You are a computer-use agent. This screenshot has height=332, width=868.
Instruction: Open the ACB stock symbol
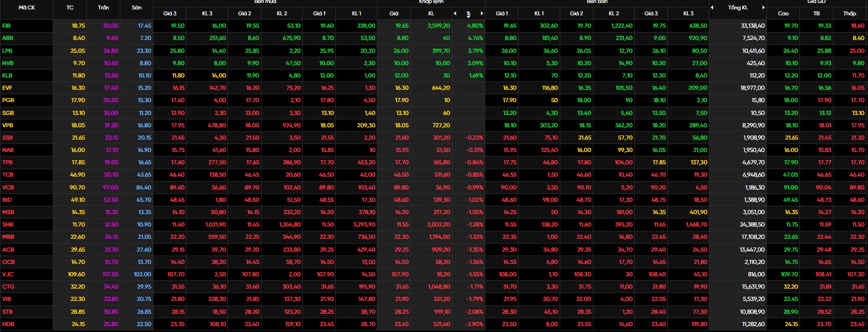click(x=7, y=250)
